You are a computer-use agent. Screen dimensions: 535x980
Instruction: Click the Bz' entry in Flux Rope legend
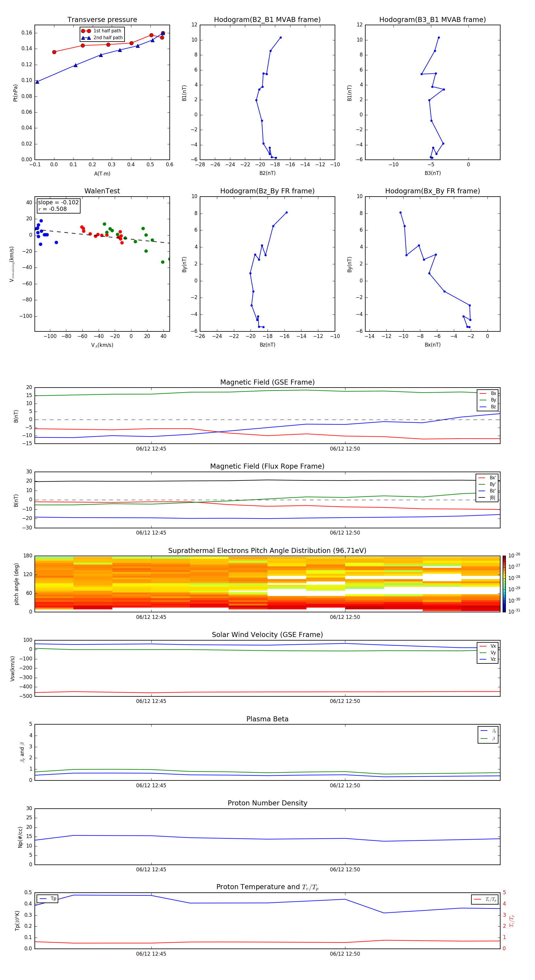(x=487, y=491)
